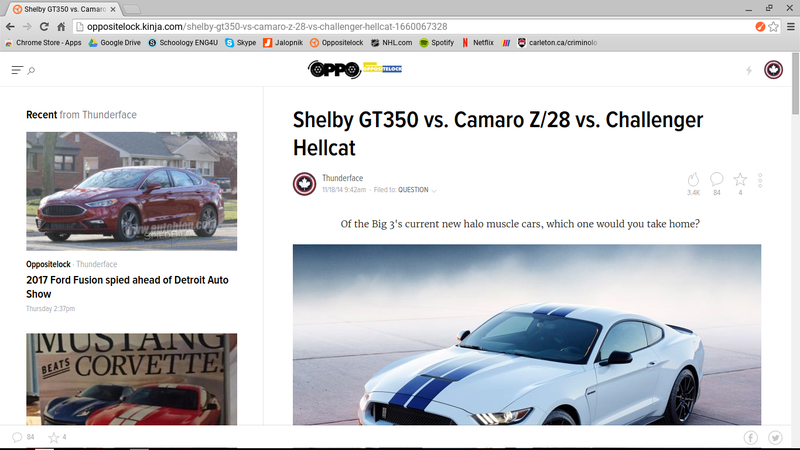Image resolution: width=800 pixels, height=450 pixels.
Task: Click the QUESTION tag link
Action: (x=413, y=190)
